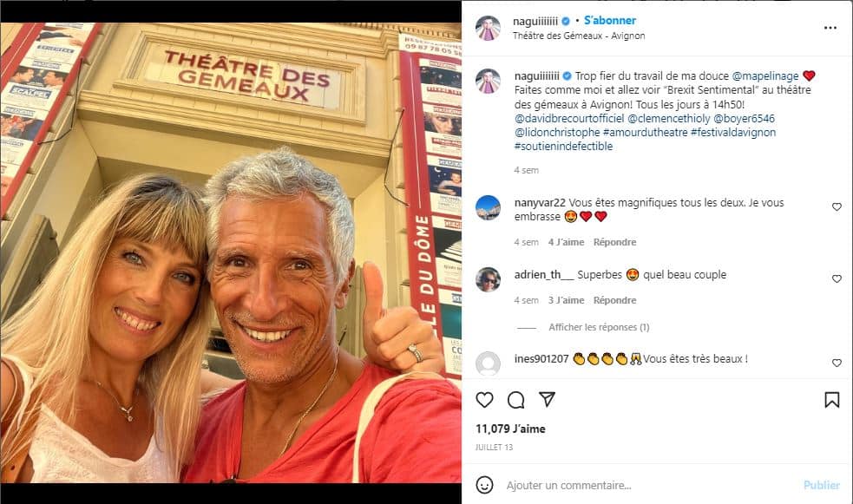Click the Publier button
The height and width of the screenshot is (504, 853).
822,485
